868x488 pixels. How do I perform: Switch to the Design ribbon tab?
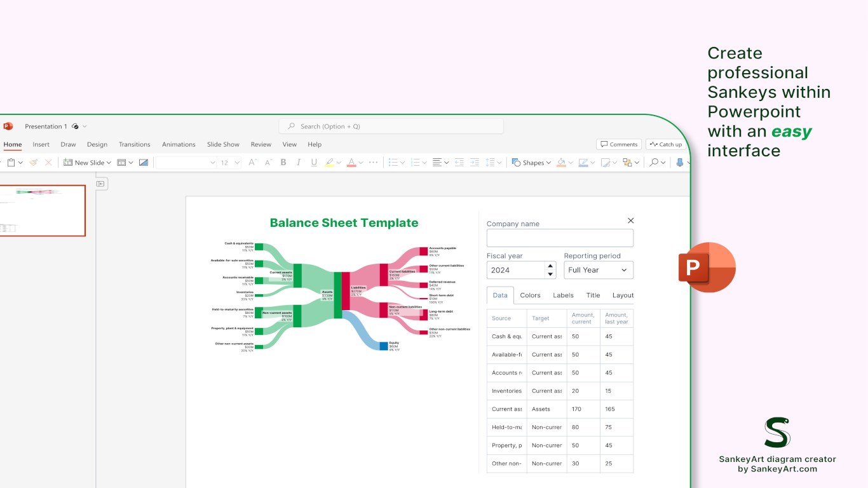click(97, 144)
